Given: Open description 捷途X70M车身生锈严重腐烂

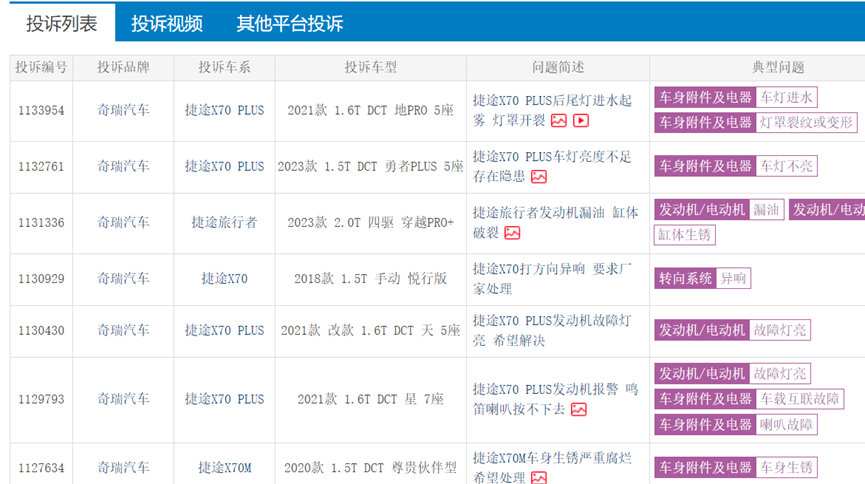Looking at the screenshot, I should coord(552,468).
